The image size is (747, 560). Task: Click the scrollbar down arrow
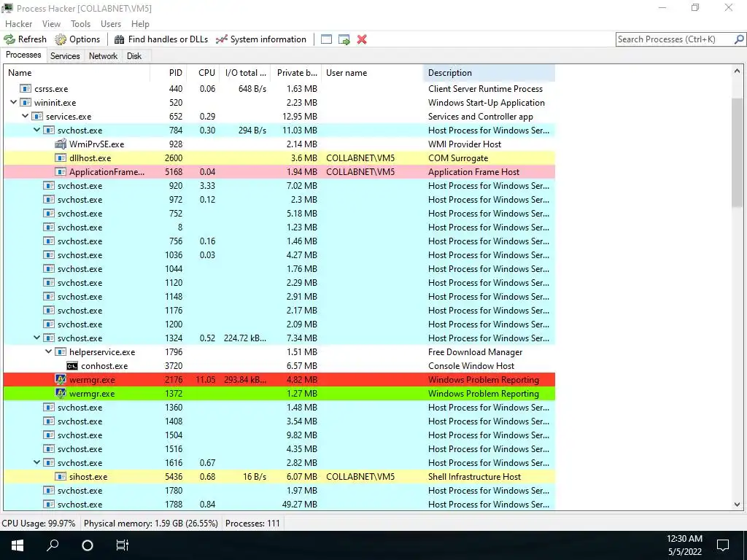click(x=737, y=505)
